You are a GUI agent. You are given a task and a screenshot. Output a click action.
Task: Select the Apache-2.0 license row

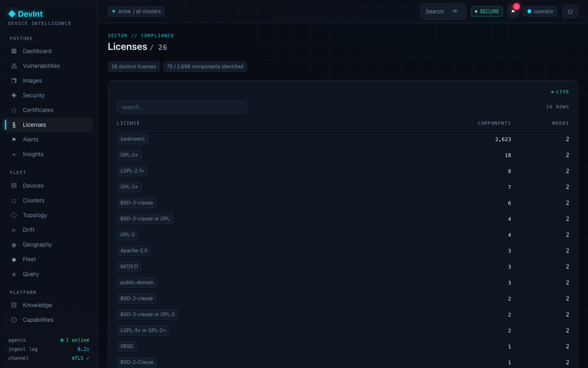[343, 251]
